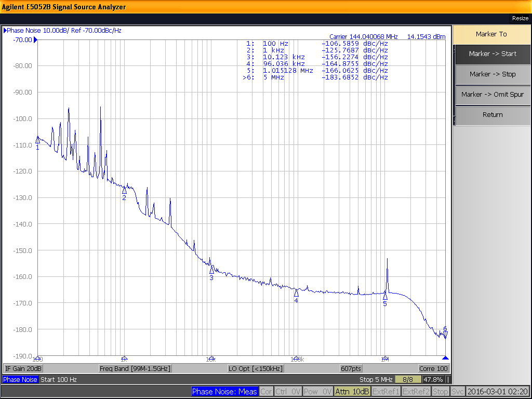Click marker 5 readout row 1.015128 MHz

point(317,71)
